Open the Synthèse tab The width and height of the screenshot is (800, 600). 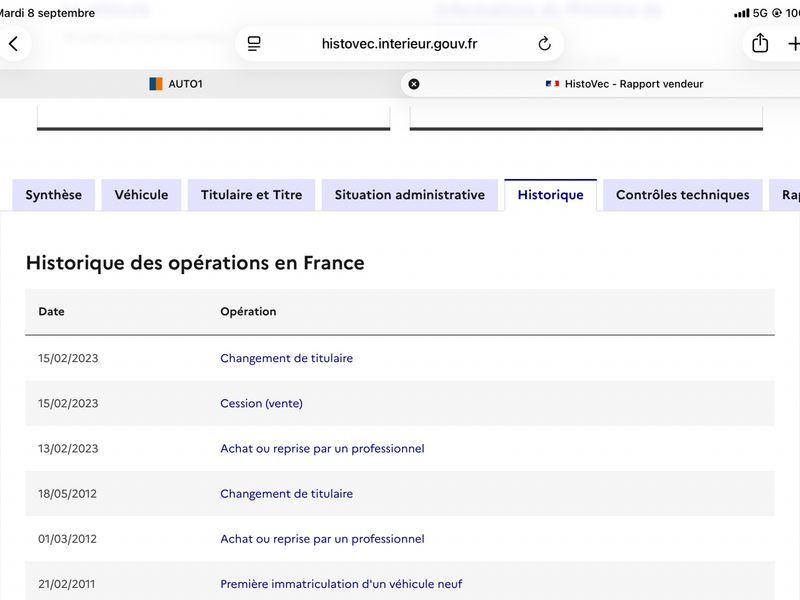(54, 195)
